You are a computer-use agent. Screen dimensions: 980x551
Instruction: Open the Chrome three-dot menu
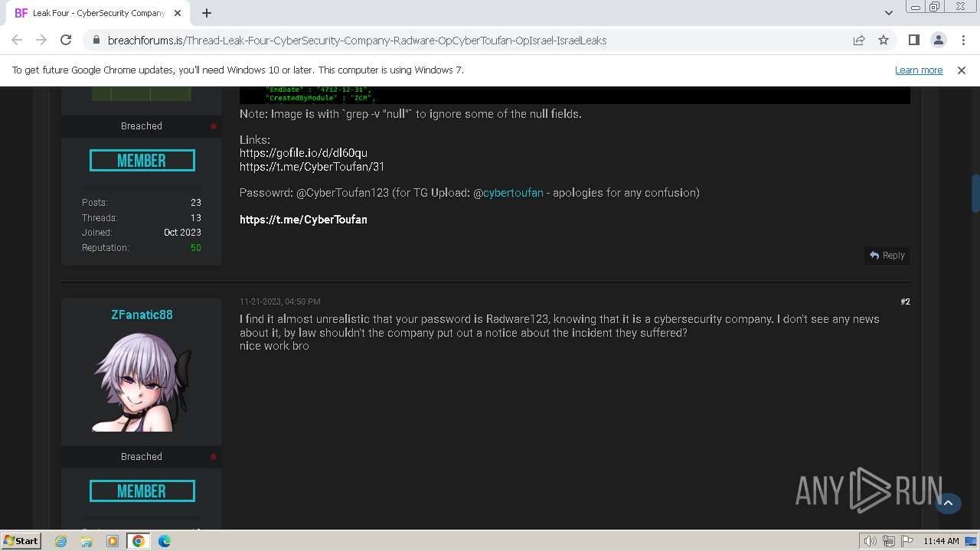point(962,40)
